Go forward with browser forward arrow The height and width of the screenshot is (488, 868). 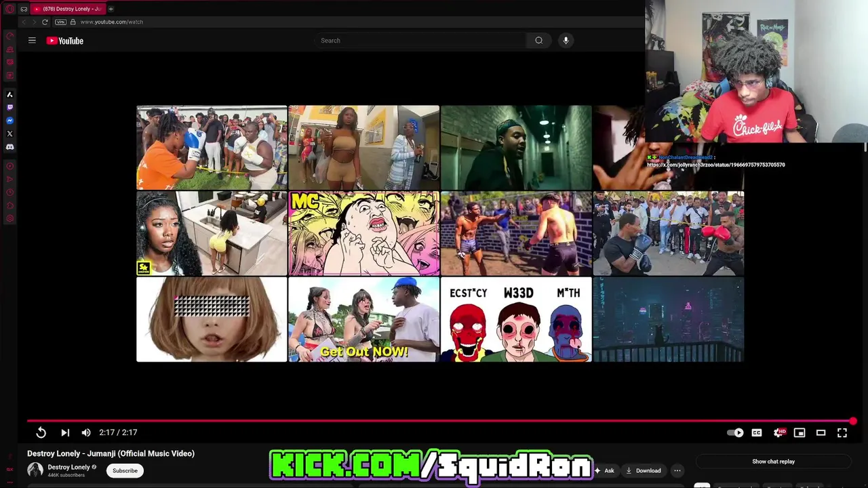pos(34,22)
